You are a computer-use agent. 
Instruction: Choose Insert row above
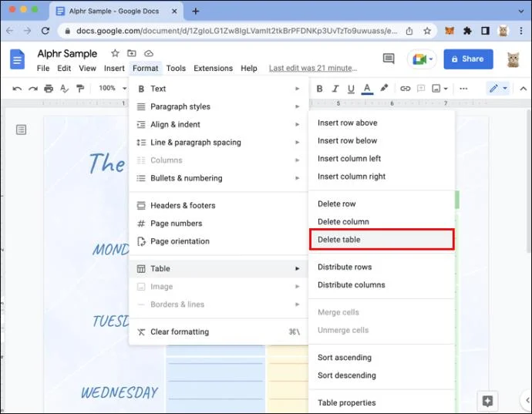[x=382, y=123]
